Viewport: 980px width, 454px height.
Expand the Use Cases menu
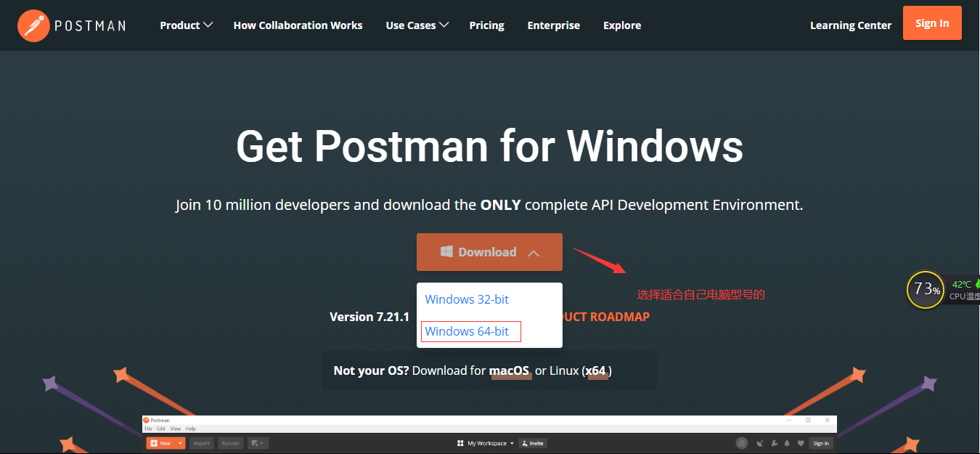tap(417, 25)
